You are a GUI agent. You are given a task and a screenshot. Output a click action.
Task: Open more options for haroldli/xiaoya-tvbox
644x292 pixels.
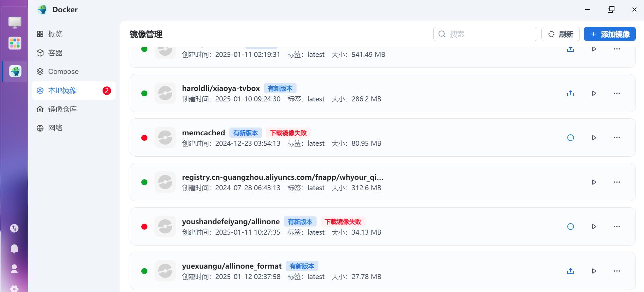[617, 93]
